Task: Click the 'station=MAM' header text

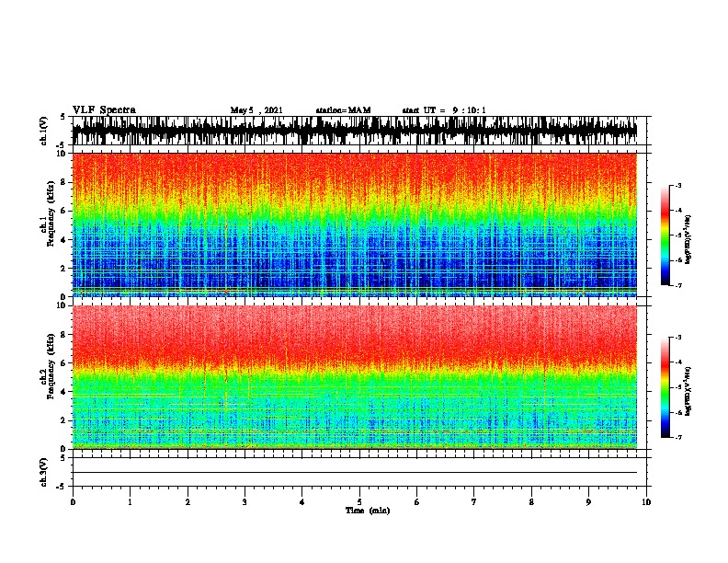Action: click(x=343, y=110)
